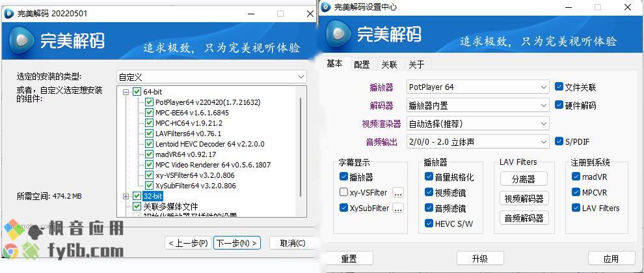Uncheck LAVFilters64 v0.76.1 component
The width and height of the screenshot is (644, 273).
149,134
